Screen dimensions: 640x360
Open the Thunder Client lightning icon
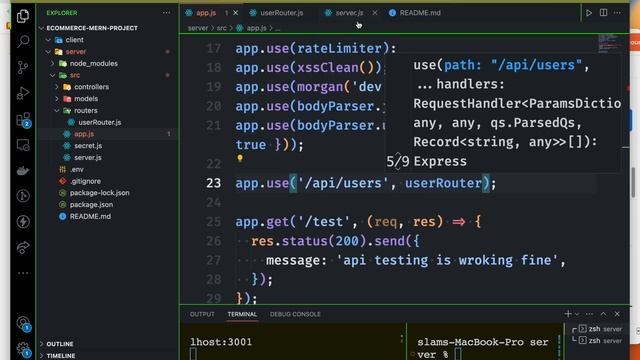click(x=23, y=222)
